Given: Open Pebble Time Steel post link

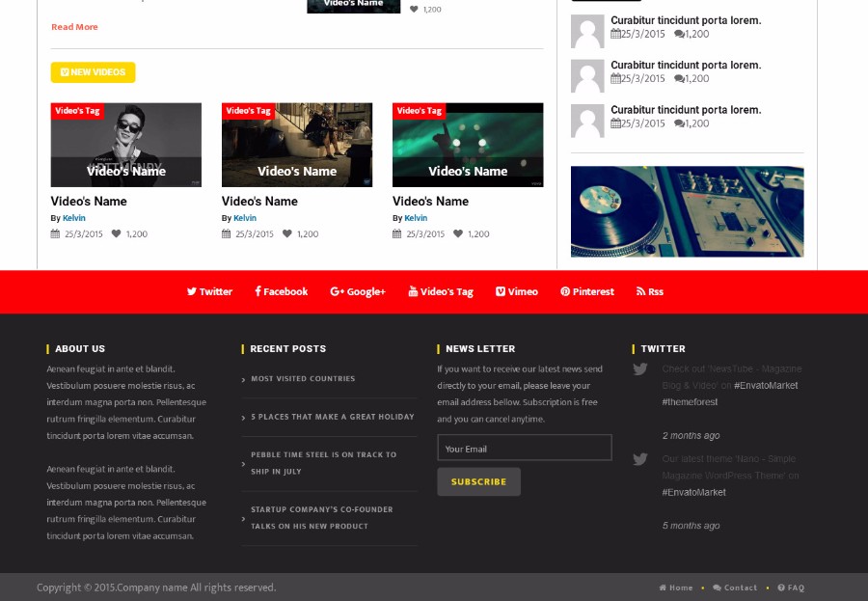Looking at the screenshot, I should tap(323, 463).
